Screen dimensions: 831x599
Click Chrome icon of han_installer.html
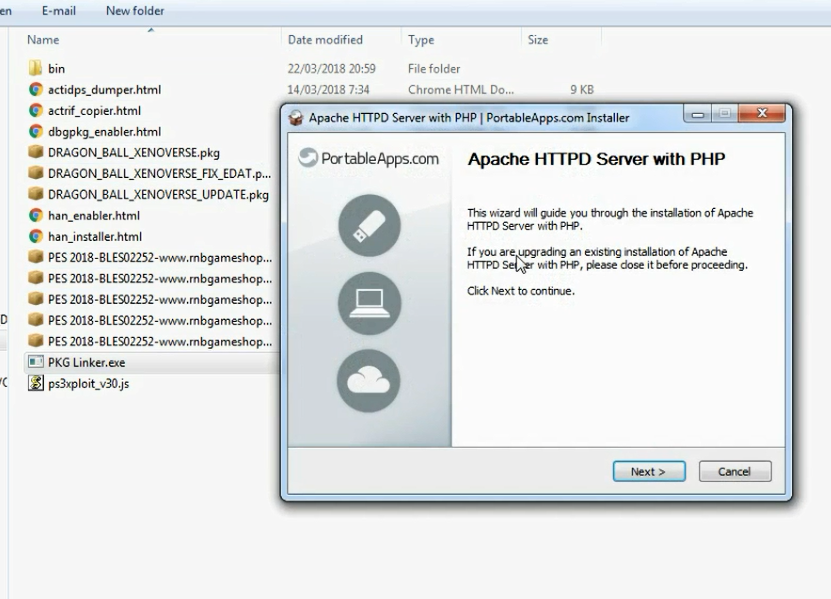36,236
